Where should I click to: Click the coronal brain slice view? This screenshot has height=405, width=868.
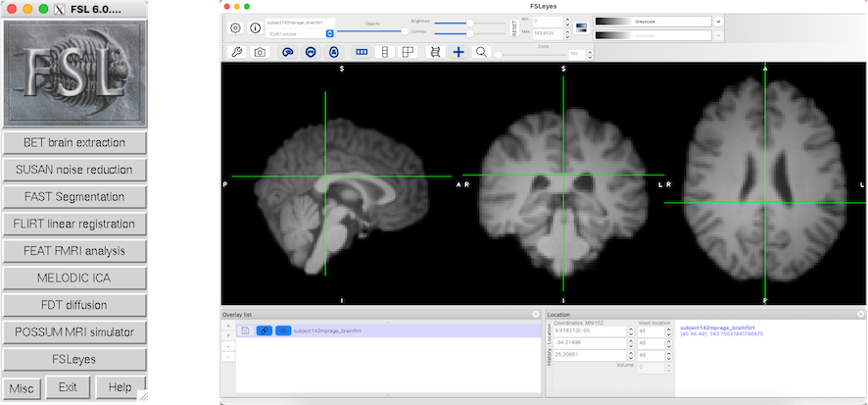point(563,191)
